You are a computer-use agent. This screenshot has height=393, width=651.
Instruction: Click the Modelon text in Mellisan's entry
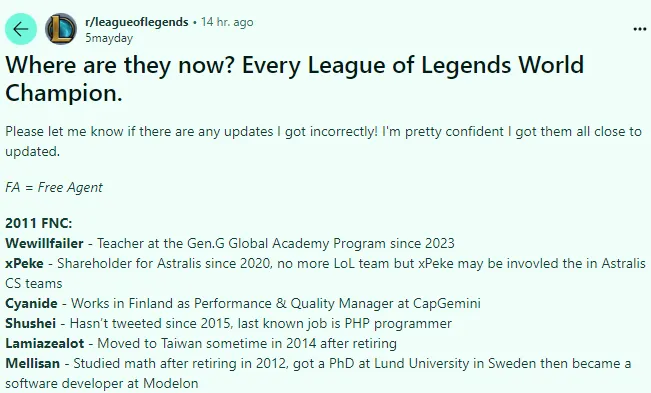point(171,383)
